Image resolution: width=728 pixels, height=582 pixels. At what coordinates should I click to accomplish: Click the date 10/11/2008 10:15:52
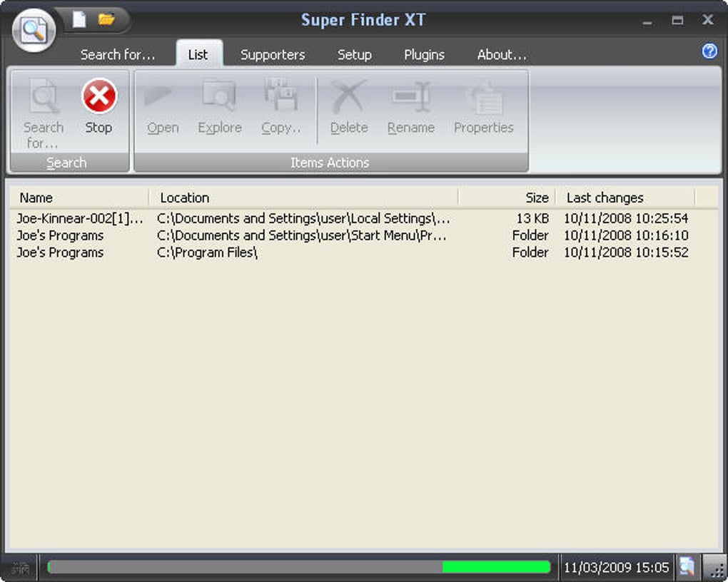tap(626, 252)
